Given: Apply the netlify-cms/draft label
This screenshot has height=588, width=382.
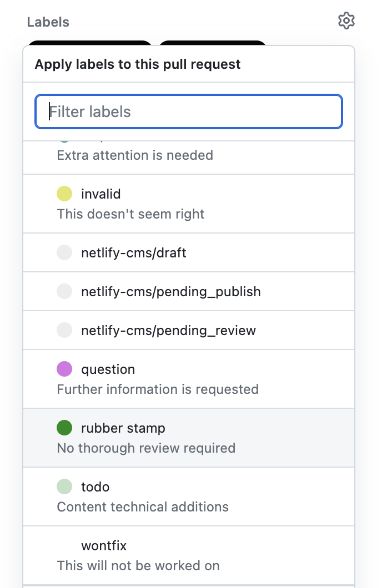Looking at the screenshot, I should (134, 253).
